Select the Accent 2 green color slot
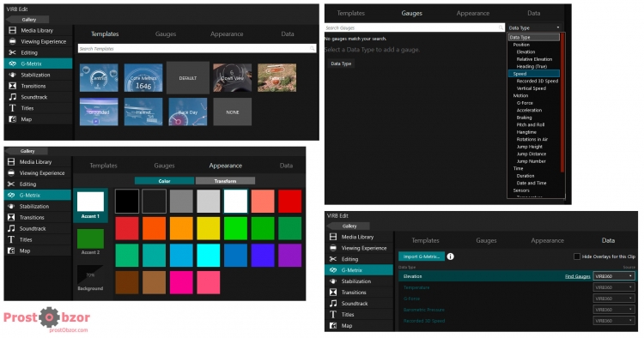This screenshot has height=338, width=644. pyautogui.click(x=90, y=242)
